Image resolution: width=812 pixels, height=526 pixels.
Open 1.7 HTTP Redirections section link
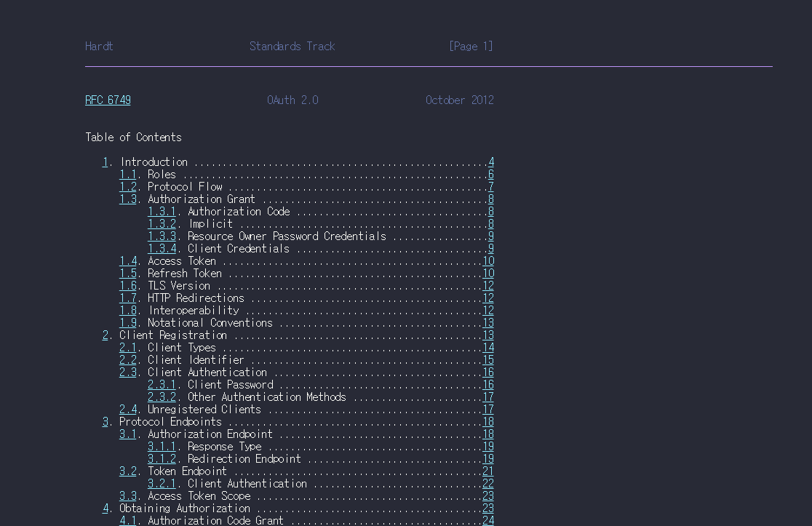[128, 298]
